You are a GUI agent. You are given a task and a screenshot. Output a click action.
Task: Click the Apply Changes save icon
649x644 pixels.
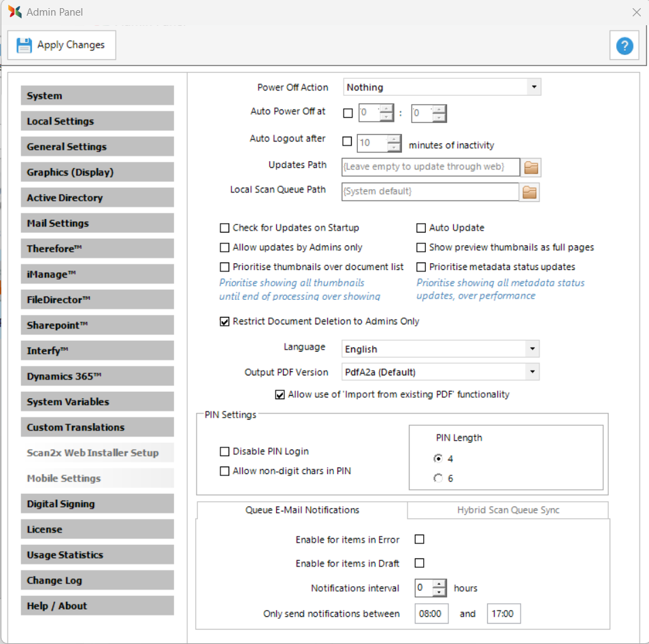point(24,46)
